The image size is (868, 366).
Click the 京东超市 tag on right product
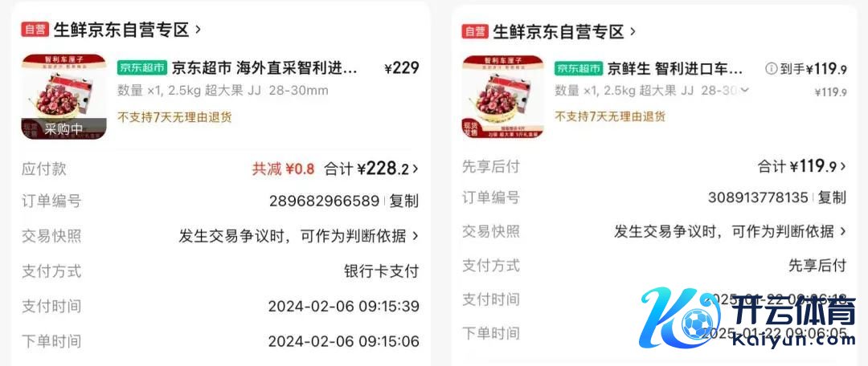(x=579, y=68)
